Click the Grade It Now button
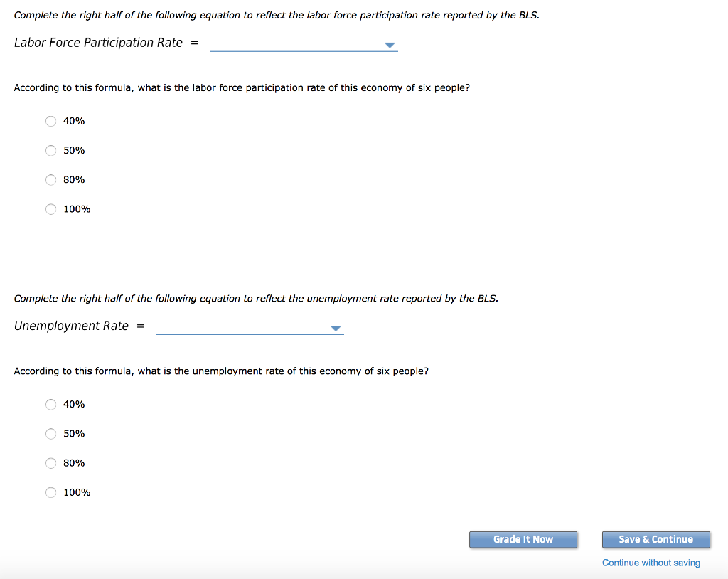The image size is (728, 579). tap(523, 539)
